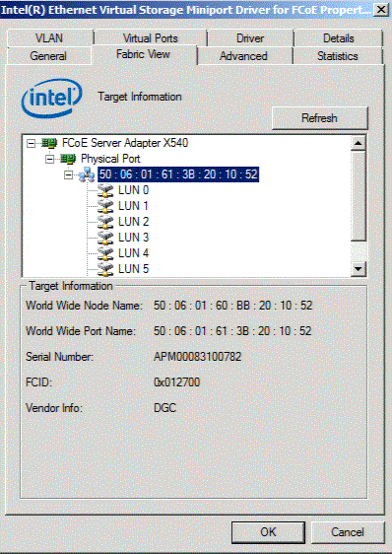Click the 'World Wide Port Name:' label
This screenshot has height=554, width=392.
point(81,331)
